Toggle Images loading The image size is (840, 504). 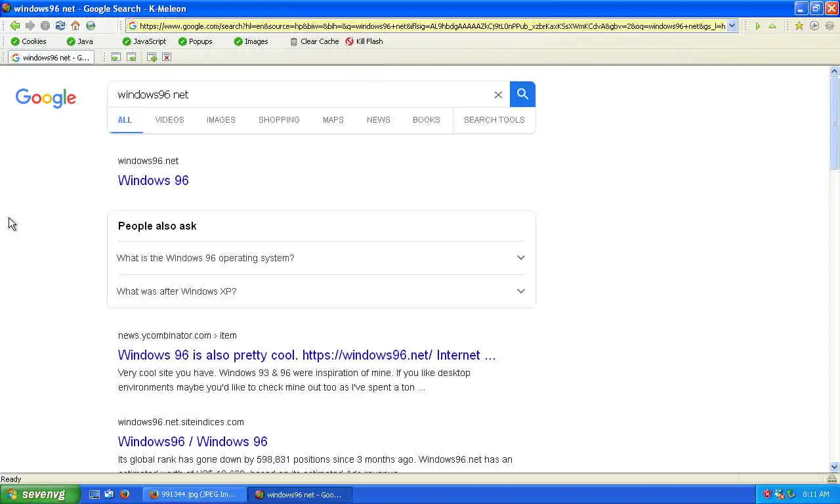251,41
